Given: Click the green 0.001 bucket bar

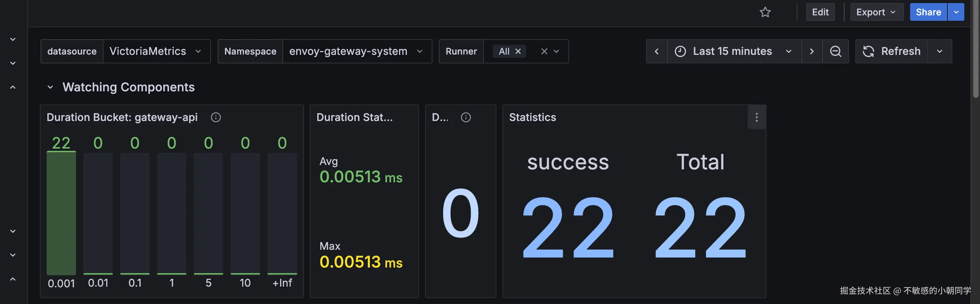Looking at the screenshot, I should pyautogui.click(x=61, y=213).
